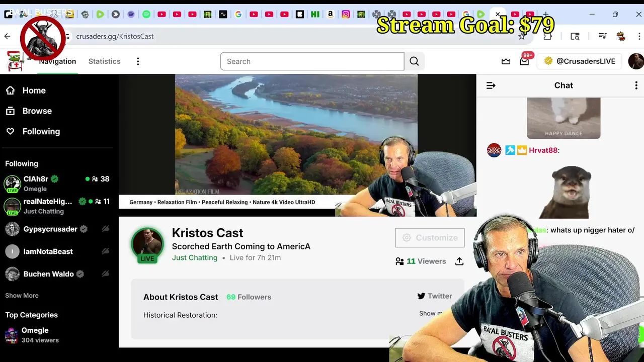
Task: Open a new browser tab
Action: click(x=546, y=15)
